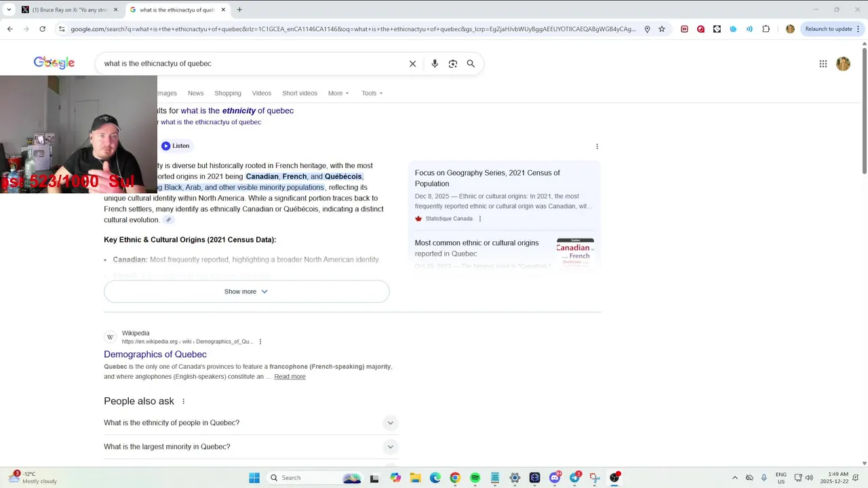The height and width of the screenshot is (488, 868).
Task: Reload the current page
Action: coord(42,29)
